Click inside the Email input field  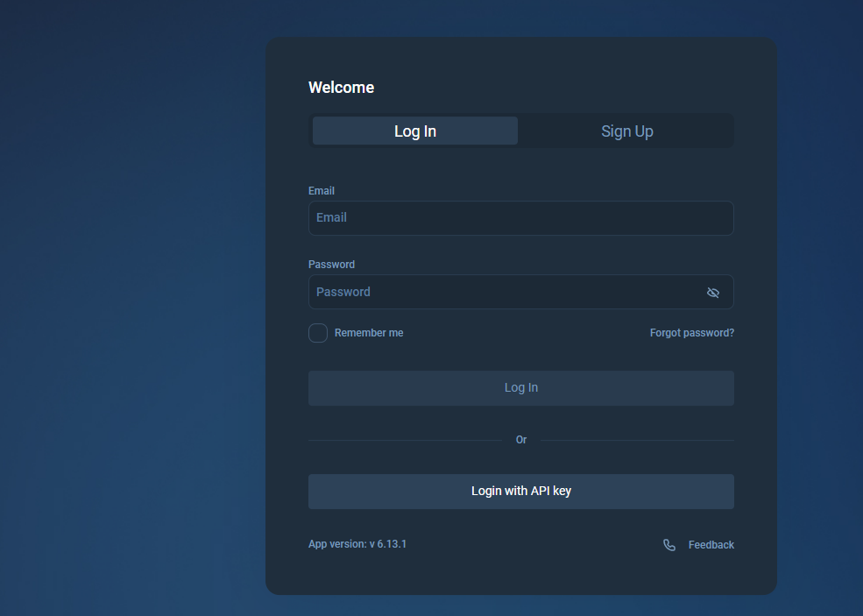[x=520, y=217]
